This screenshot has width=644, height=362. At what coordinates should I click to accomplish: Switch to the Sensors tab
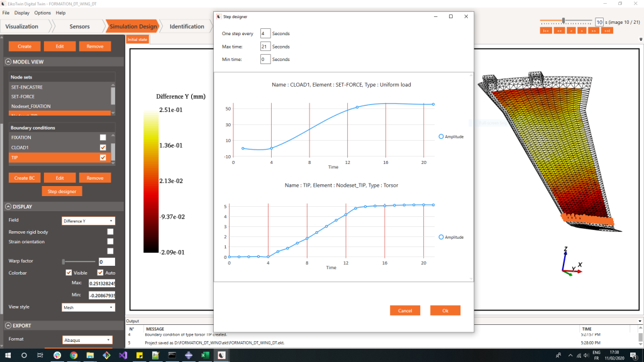[x=79, y=26]
